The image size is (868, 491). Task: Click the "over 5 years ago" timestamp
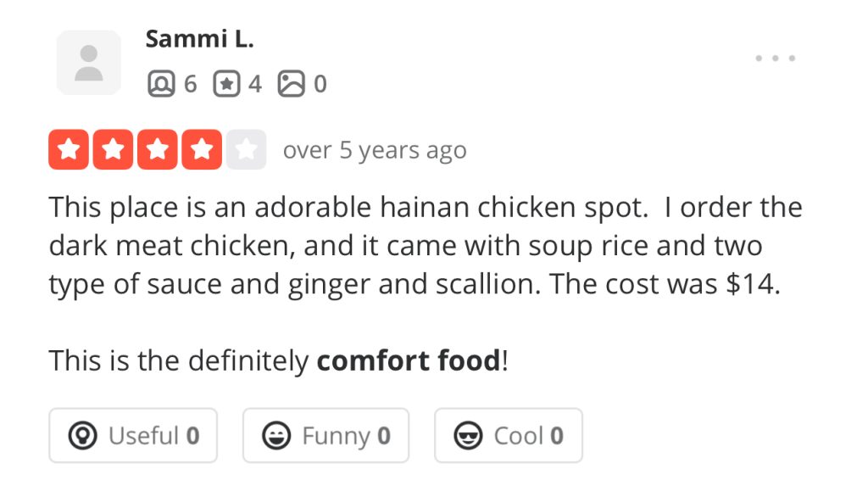click(x=374, y=151)
